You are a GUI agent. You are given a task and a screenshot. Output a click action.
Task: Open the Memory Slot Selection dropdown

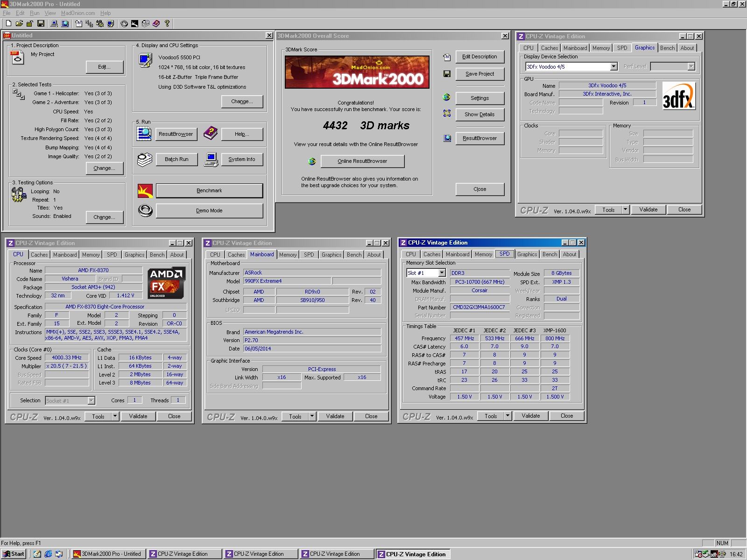click(442, 273)
